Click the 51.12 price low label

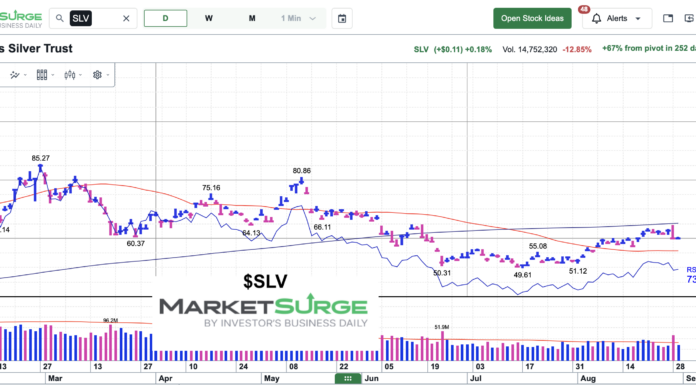(578, 271)
